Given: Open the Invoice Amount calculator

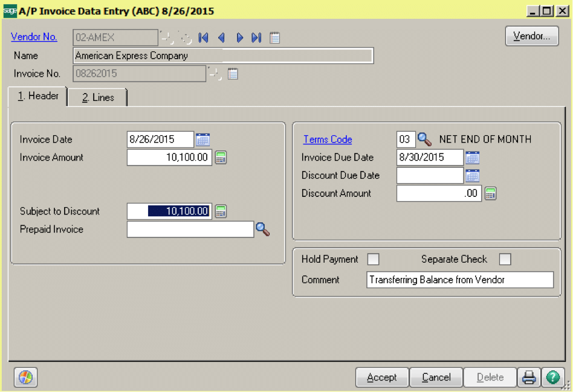Looking at the screenshot, I should [x=221, y=158].
